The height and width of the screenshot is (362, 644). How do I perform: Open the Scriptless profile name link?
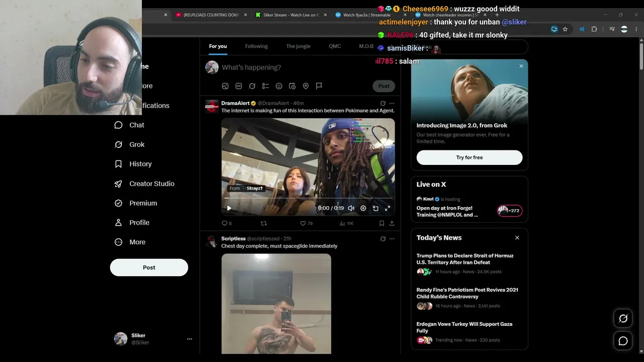[x=233, y=239]
